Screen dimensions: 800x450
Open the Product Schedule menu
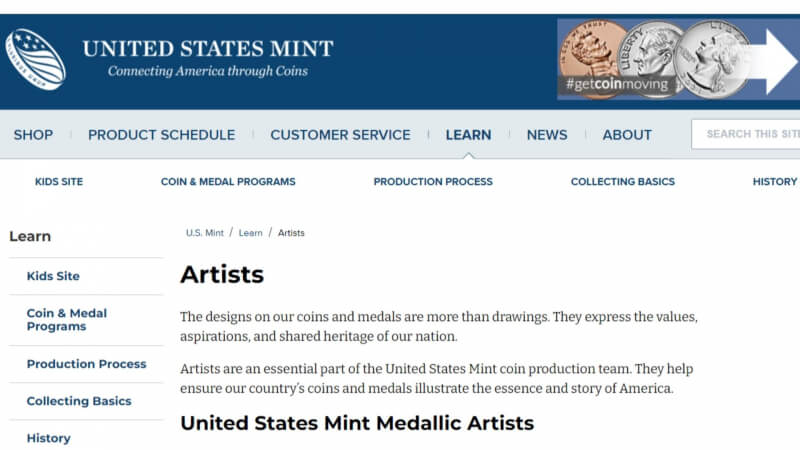[x=161, y=135]
